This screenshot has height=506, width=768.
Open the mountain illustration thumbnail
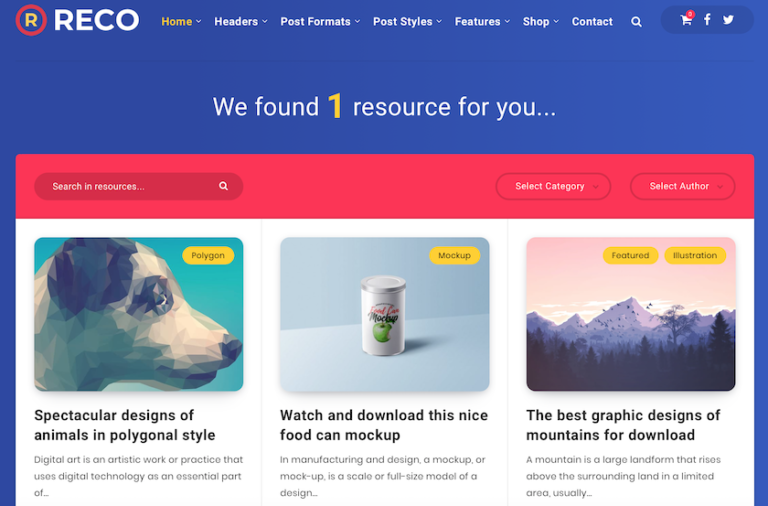click(630, 314)
